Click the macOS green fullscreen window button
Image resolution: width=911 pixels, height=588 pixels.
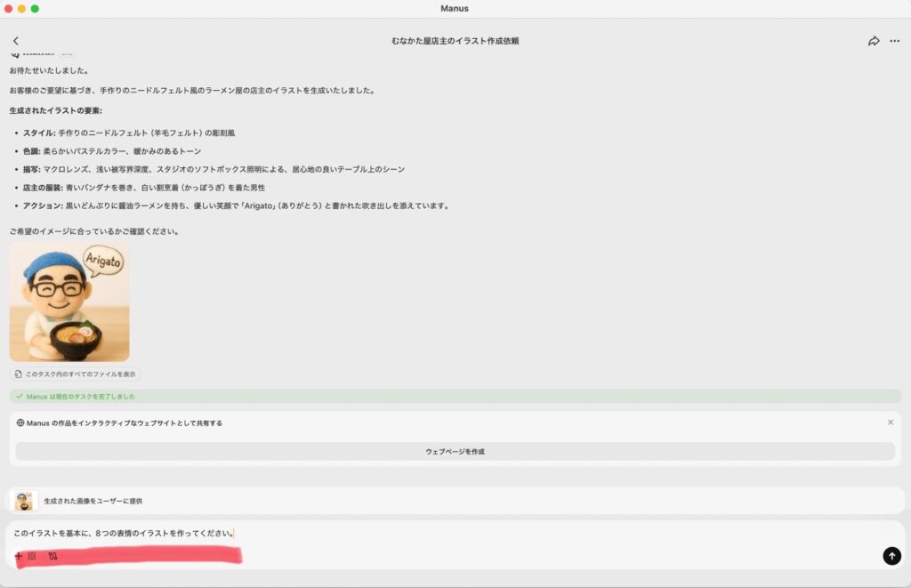pos(35,8)
